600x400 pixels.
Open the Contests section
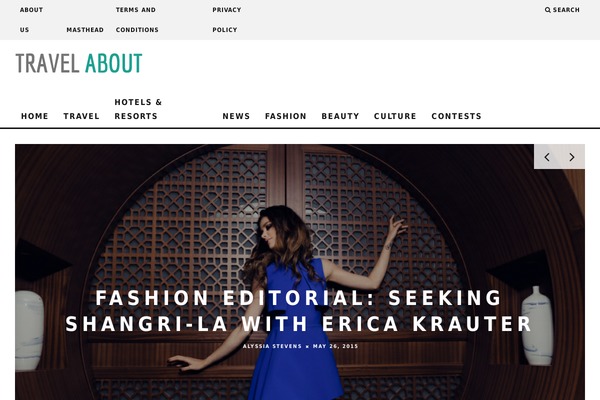457,116
